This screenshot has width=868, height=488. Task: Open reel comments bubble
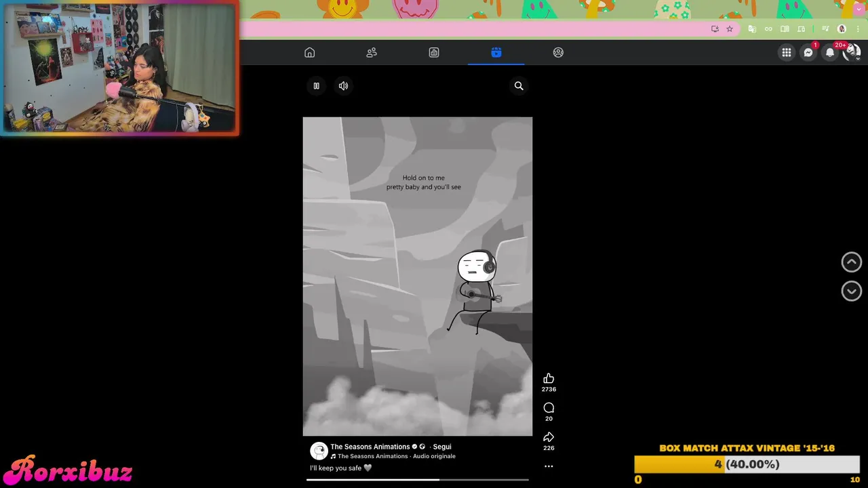549,407
